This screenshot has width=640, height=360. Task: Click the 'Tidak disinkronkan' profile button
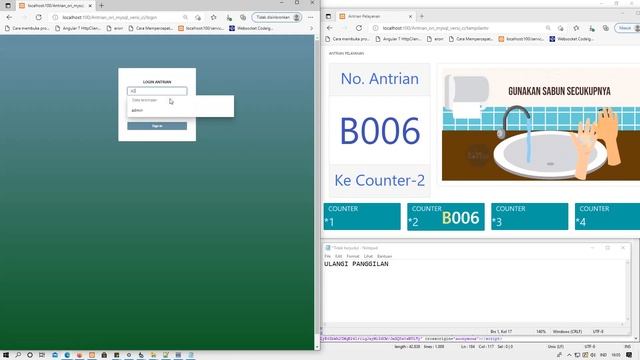277,17
